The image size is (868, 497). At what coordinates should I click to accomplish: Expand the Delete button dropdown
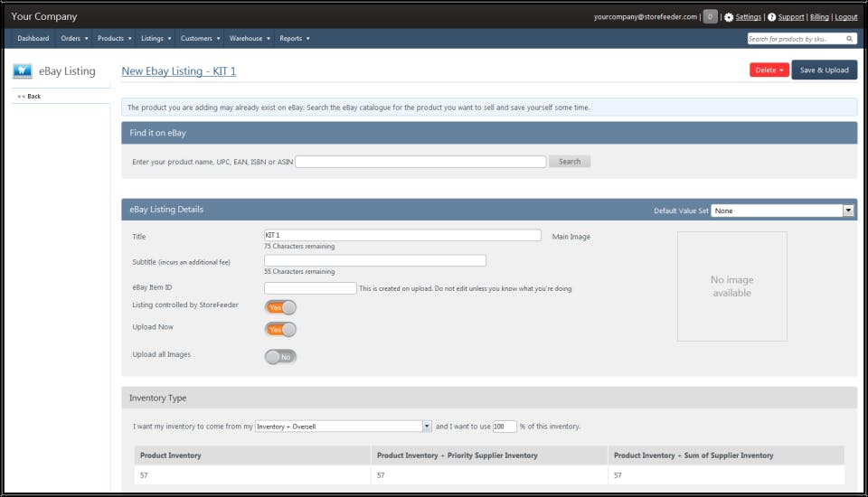point(769,70)
